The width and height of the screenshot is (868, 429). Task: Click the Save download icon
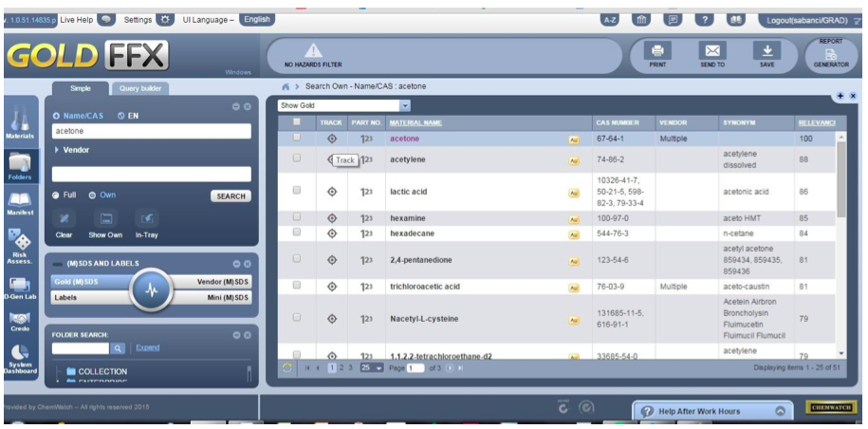[766, 51]
